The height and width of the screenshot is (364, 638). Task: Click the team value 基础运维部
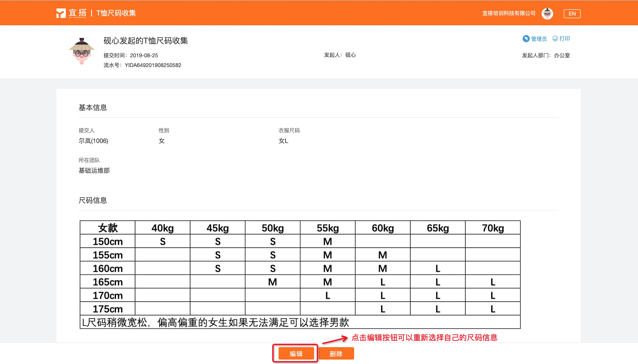pos(94,170)
